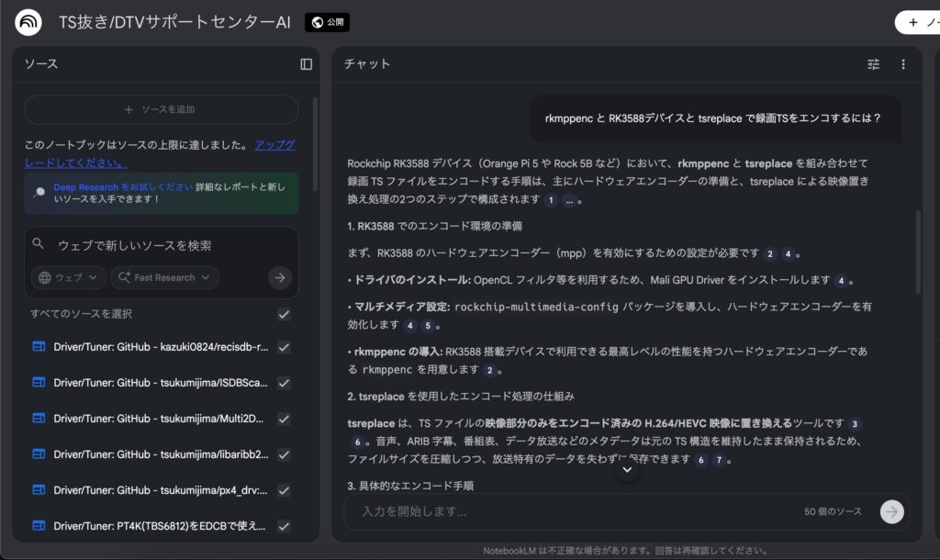The width and height of the screenshot is (940, 560).
Task: Open chat settings via the tune icon
Action: coord(873,64)
